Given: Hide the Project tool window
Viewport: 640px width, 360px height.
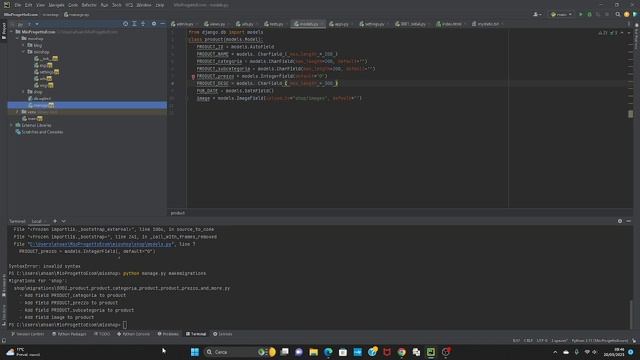Looking at the screenshot, I should click(x=162, y=24).
